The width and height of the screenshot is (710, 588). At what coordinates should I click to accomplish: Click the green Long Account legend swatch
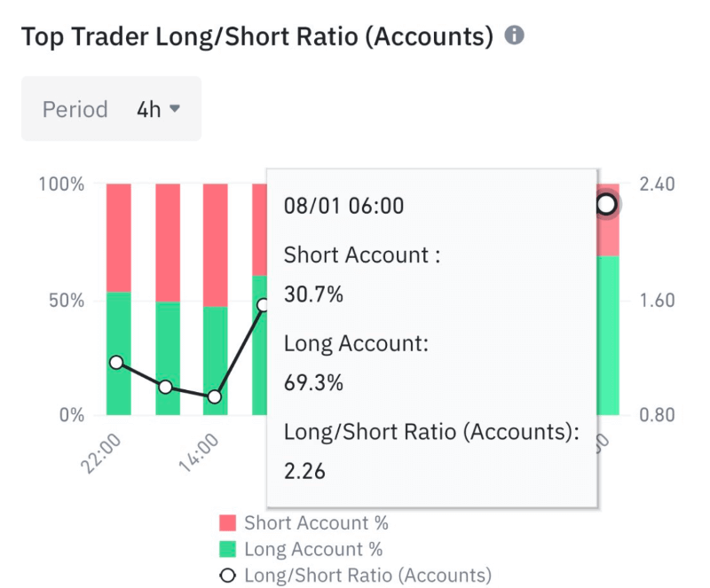(x=228, y=550)
